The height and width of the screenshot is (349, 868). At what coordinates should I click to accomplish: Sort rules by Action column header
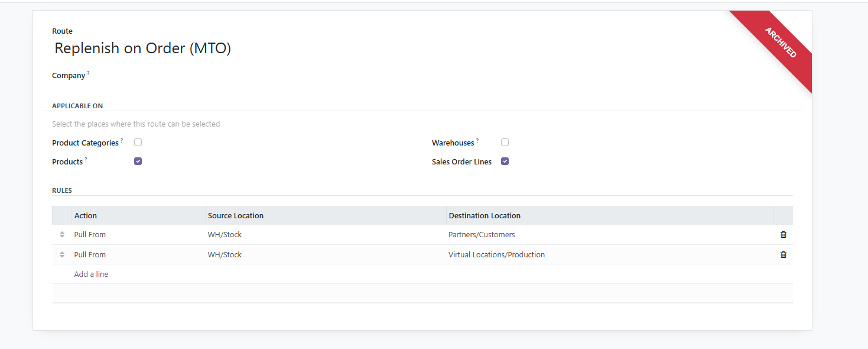86,216
